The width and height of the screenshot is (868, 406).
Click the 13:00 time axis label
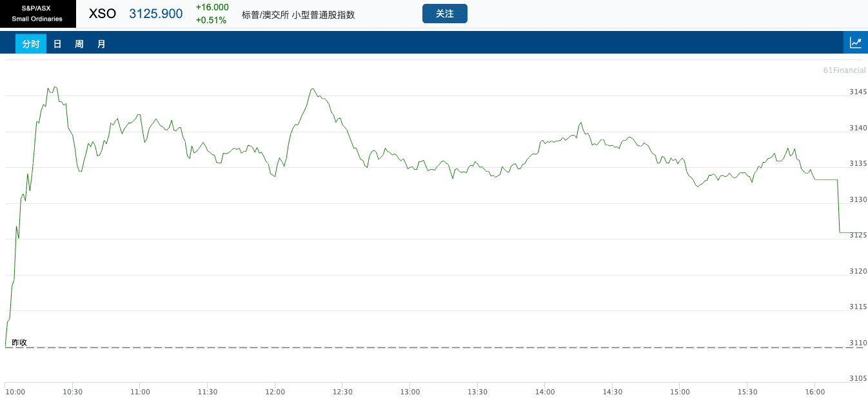pos(409,392)
